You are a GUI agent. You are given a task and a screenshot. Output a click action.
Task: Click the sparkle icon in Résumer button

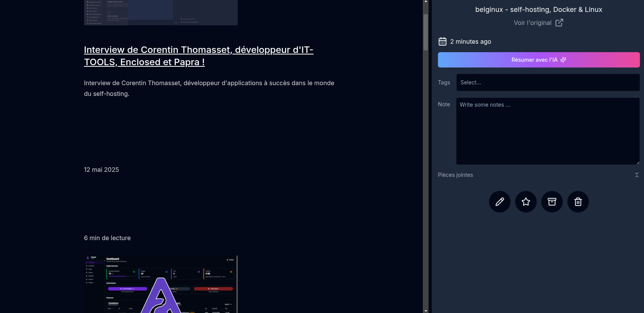[563, 60]
